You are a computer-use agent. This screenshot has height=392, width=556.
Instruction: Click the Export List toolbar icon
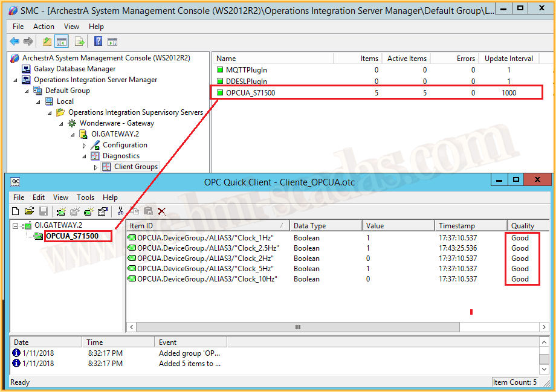pyautogui.click(x=79, y=42)
